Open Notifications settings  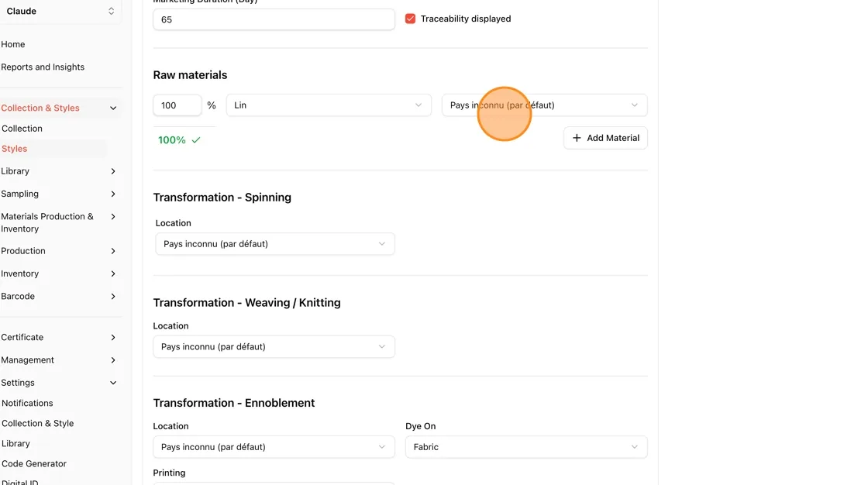(27, 403)
